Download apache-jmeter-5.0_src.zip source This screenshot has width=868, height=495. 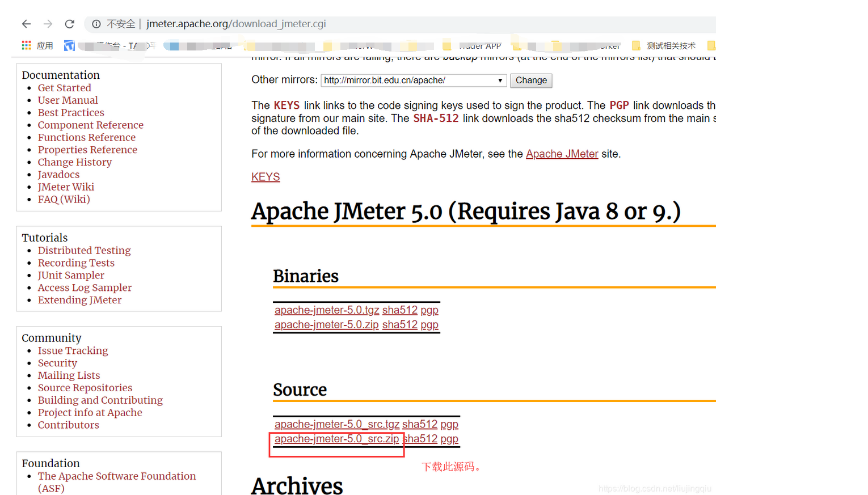[x=336, y=439]
